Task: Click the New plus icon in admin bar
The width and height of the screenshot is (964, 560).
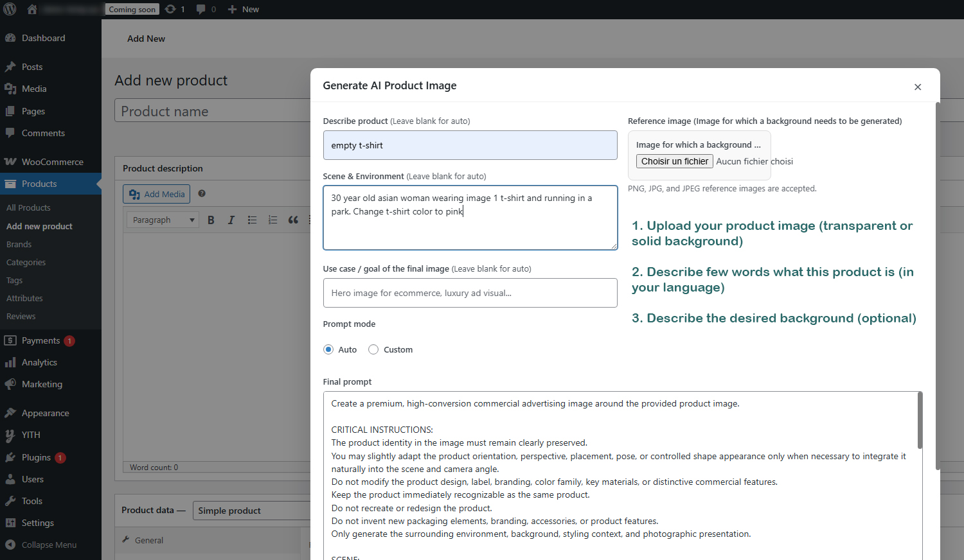Action: 233,9
